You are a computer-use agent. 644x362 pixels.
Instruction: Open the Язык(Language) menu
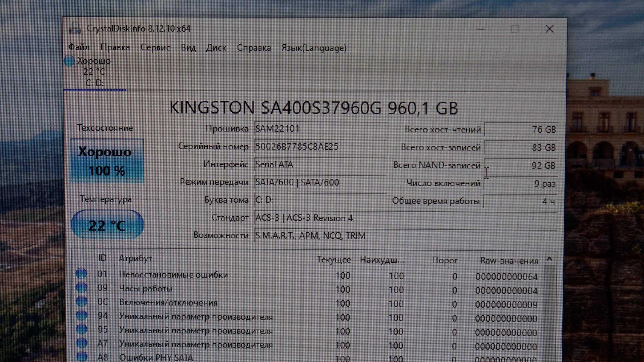click(x=314, y=48)
